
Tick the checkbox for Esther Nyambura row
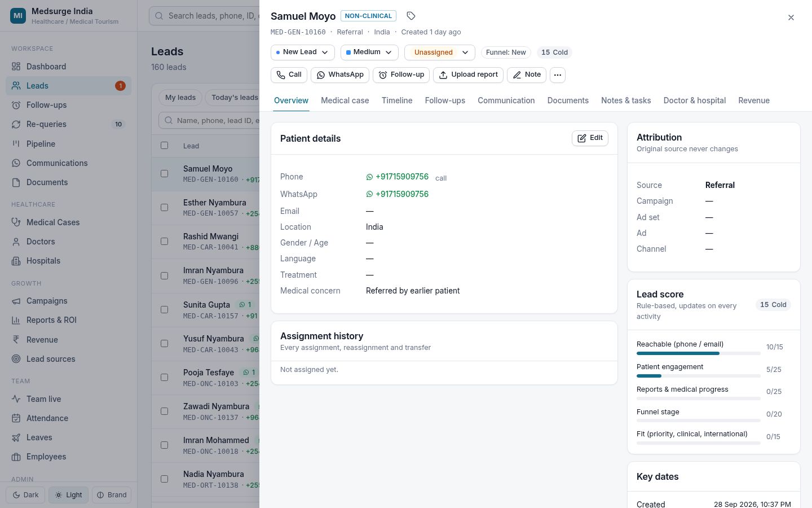coord(165,208)
